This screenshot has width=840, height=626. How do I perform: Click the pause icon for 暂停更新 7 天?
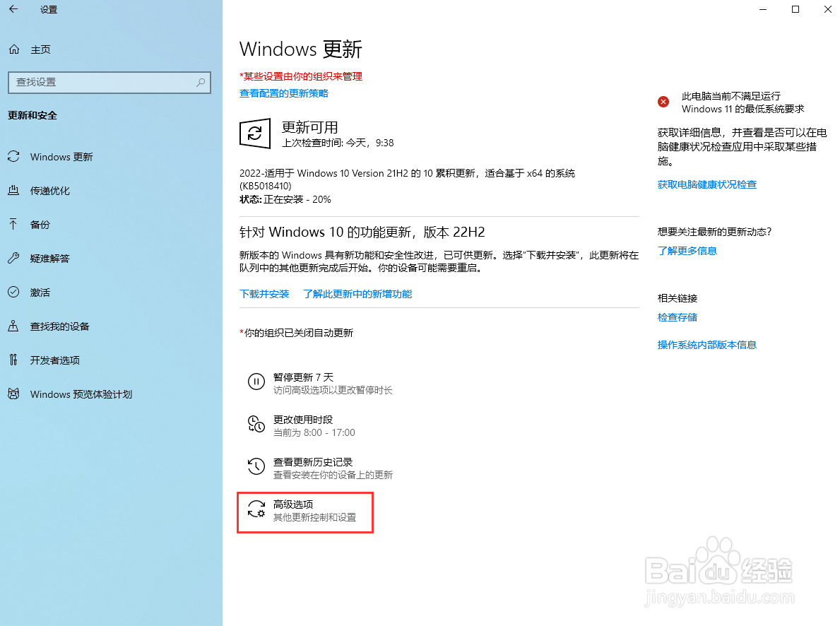(256, 382)
